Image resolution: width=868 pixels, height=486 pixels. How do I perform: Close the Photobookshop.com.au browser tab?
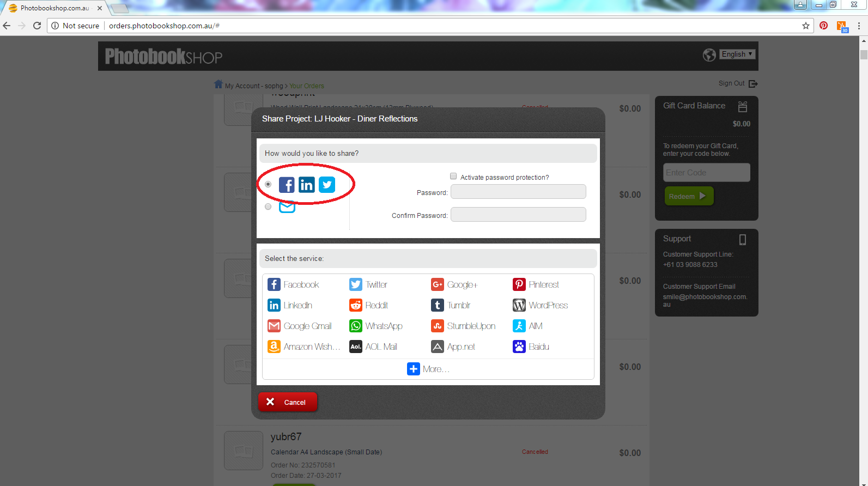coord(100,8)
